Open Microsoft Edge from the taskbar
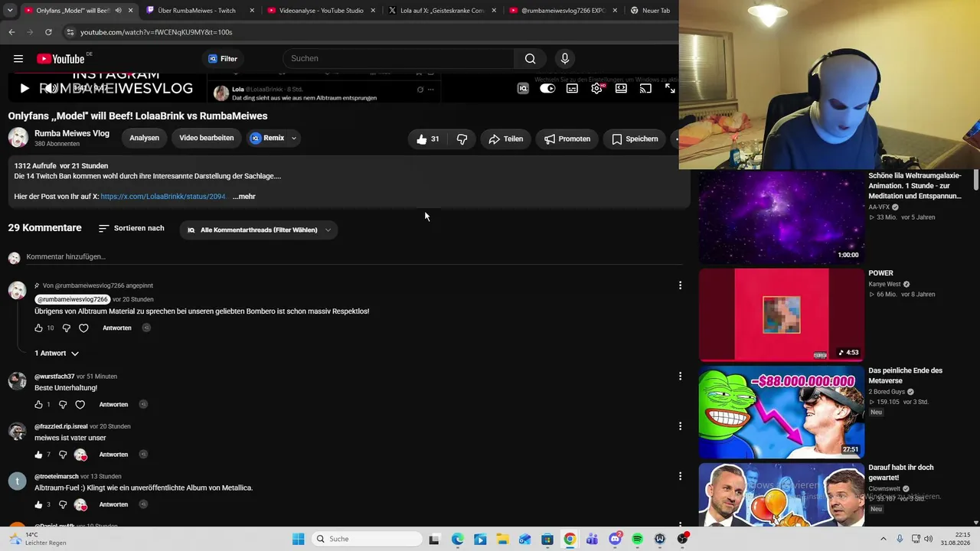 457,539
